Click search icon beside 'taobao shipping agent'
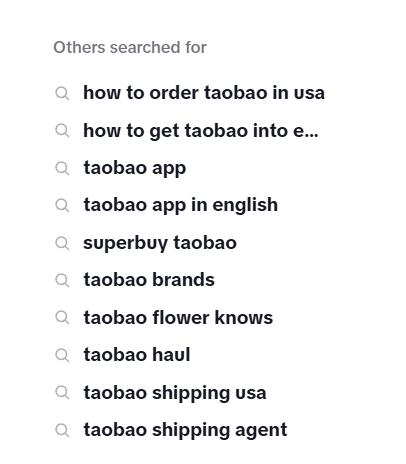The image size is (406, 464). (x=62, y=430)
